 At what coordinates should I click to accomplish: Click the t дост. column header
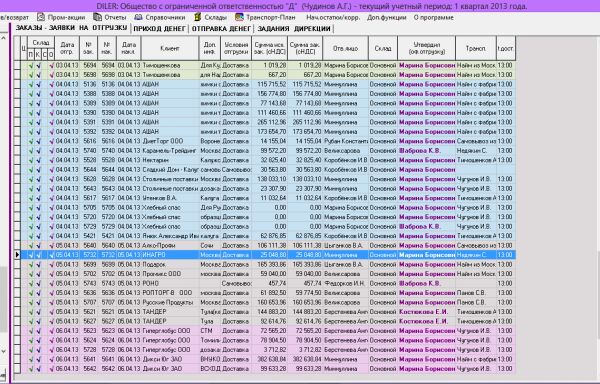(x=505, y=48)
